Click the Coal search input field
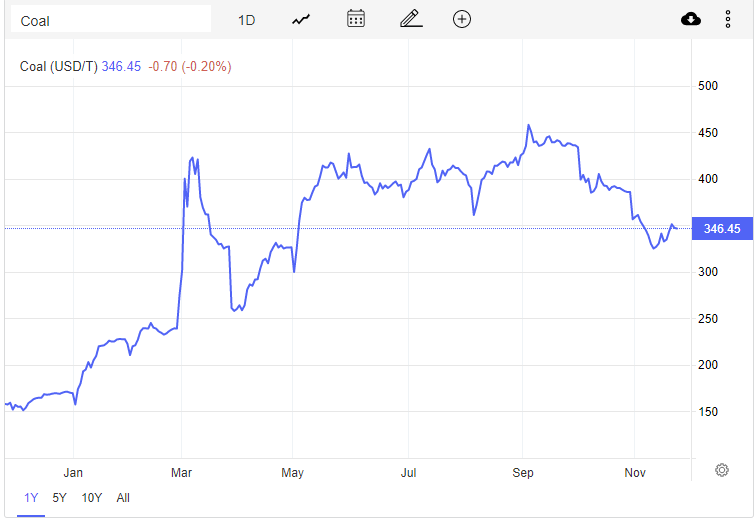 [x=111, y=20]
